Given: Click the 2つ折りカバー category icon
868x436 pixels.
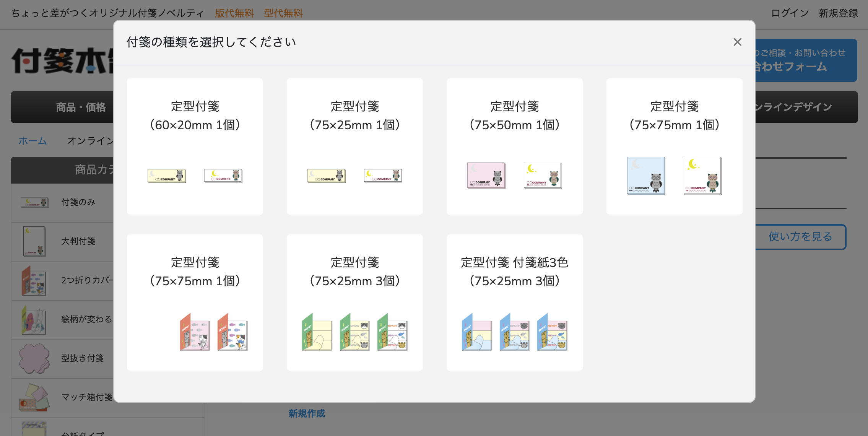Looking at the screenshot, I should pyautogui.click(x=34, y=281).
